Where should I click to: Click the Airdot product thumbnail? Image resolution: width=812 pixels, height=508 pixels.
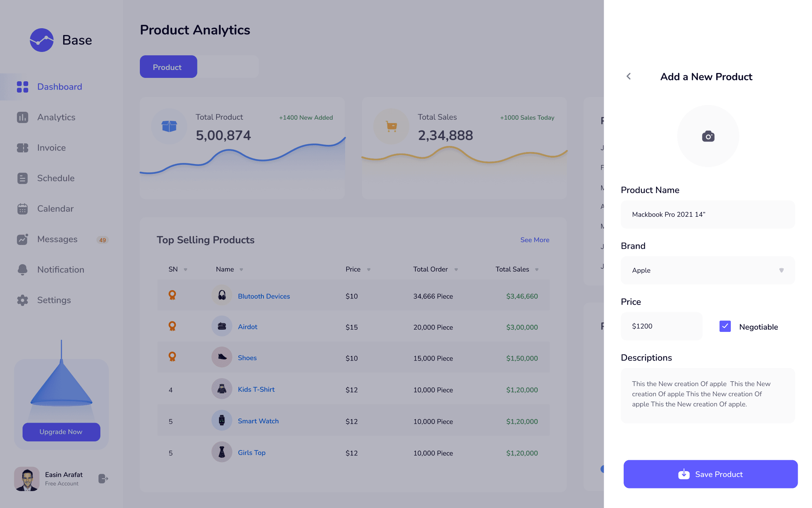[222, 326]
